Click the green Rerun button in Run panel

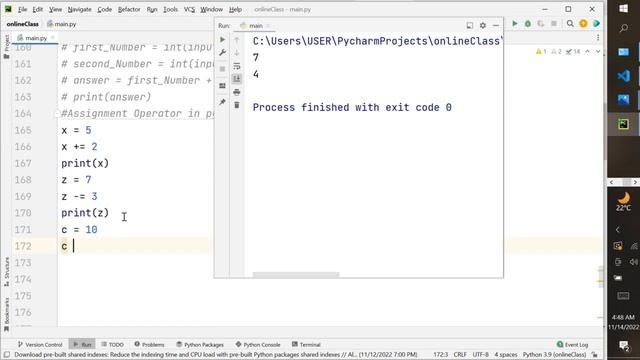tap(222, 40)
